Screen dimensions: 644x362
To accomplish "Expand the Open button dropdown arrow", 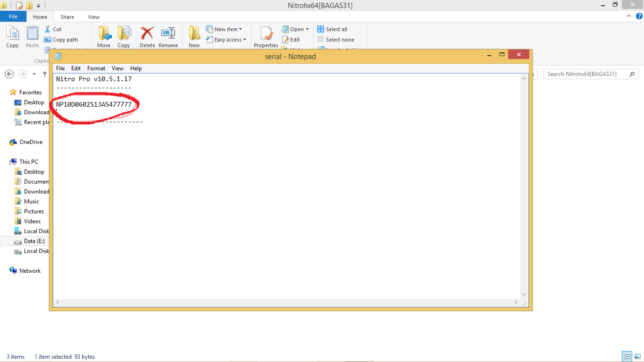I will point(307,29).
